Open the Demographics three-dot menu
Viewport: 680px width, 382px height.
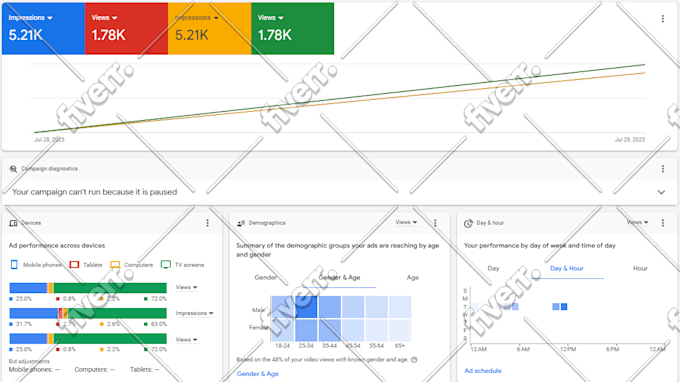[435, 223]
